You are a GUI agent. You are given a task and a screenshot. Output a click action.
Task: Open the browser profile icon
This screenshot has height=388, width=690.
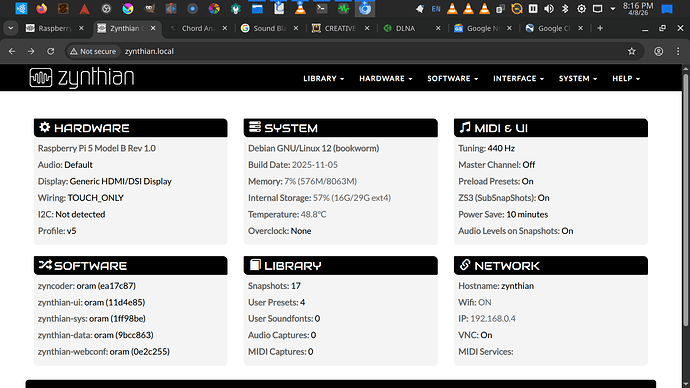pos(658,51)
